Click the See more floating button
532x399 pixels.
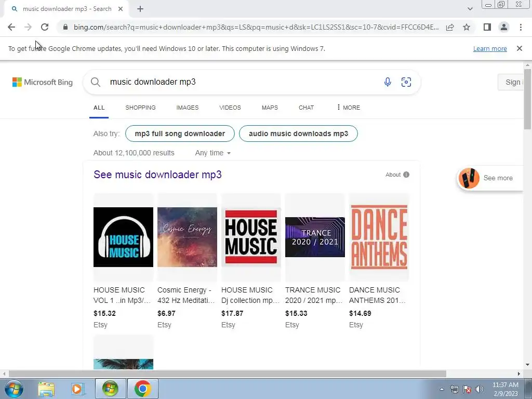(490, 178)
